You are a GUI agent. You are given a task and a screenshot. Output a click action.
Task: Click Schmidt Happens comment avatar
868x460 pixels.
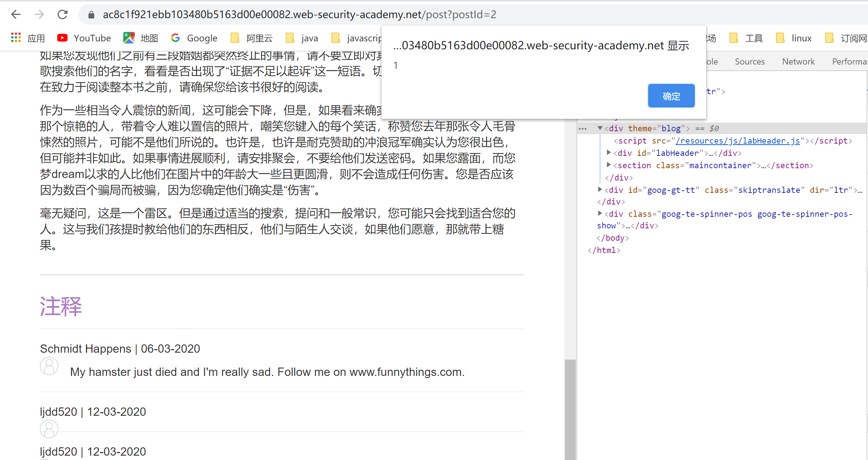click(49, 366)
